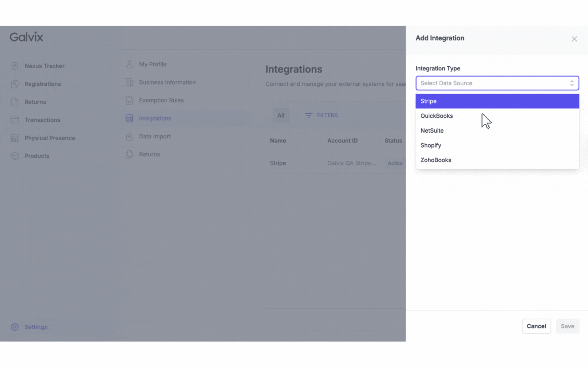
Task: Navigate to Physical Presence
Action: [x=50, y=138]
